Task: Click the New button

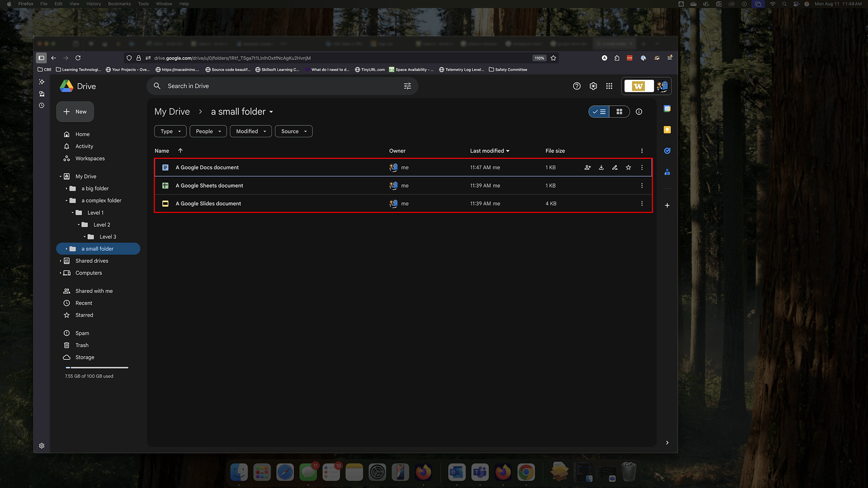Action: (x=75, y=111)
